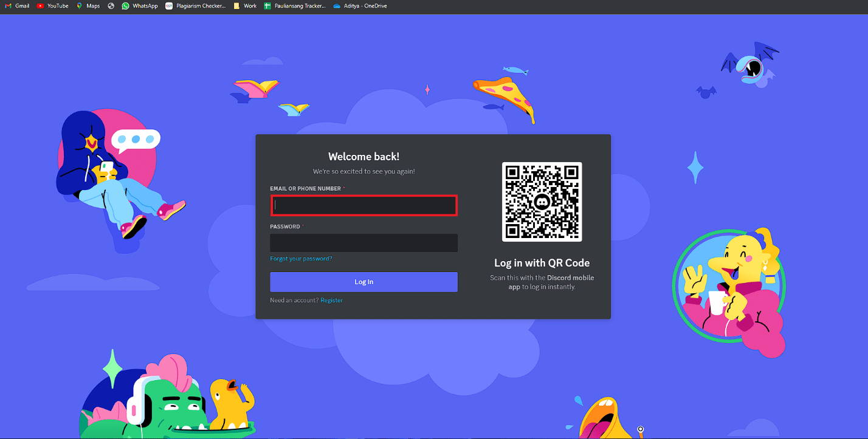Open the YouTube bookmark
The width and height of the screenshot is (868, 439).
click(x=52, y=5)
